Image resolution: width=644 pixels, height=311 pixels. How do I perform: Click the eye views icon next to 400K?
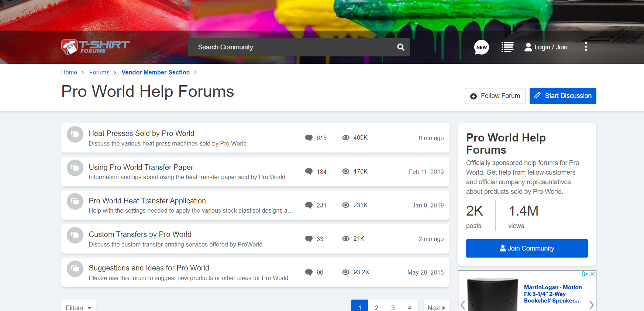[x=346, y=137]
